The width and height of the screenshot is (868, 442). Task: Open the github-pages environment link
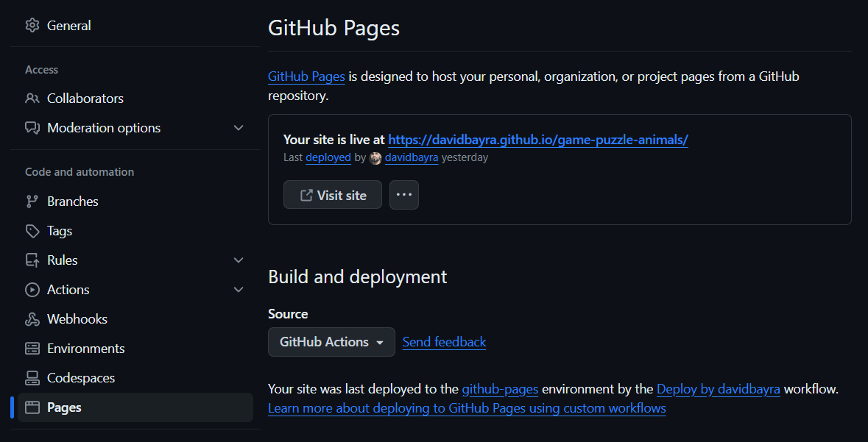pos(500,389)
